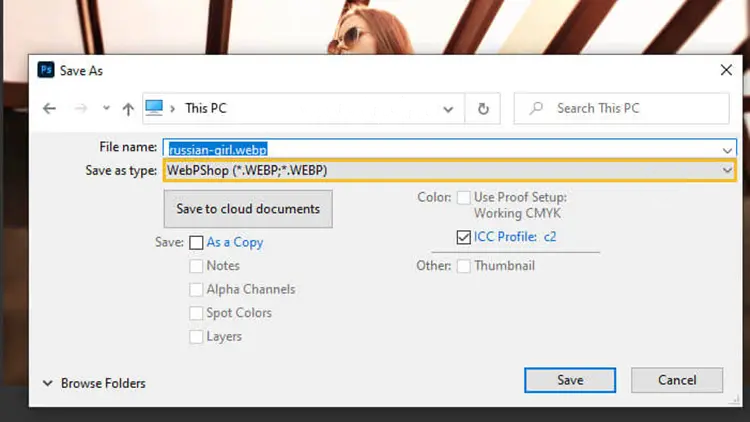Toggle the Notes checkbox

point(196,266)
